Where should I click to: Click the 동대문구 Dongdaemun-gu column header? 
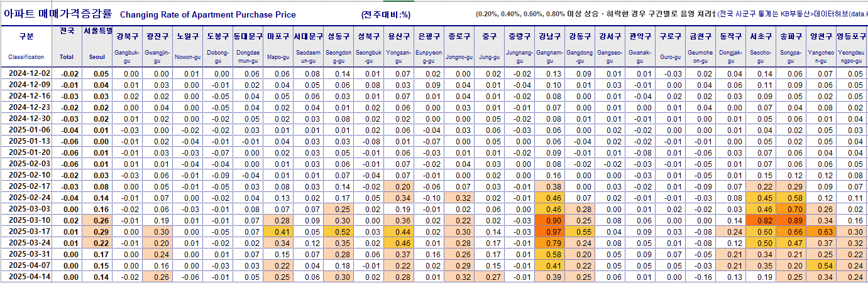pyautogui.click(x=248, y=46)
